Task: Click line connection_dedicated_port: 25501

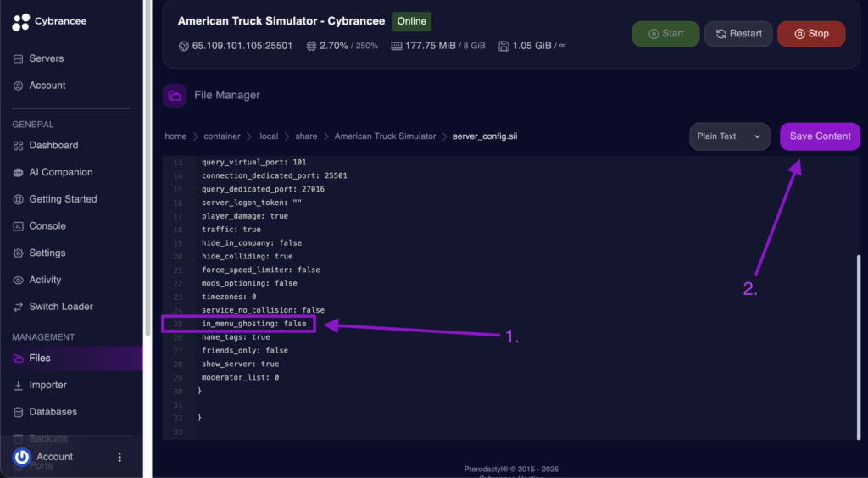Action: click(x=275, y=176)
